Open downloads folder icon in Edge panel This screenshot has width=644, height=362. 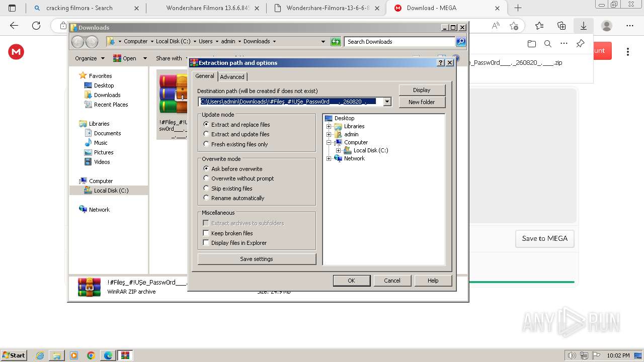coord(532,44)
